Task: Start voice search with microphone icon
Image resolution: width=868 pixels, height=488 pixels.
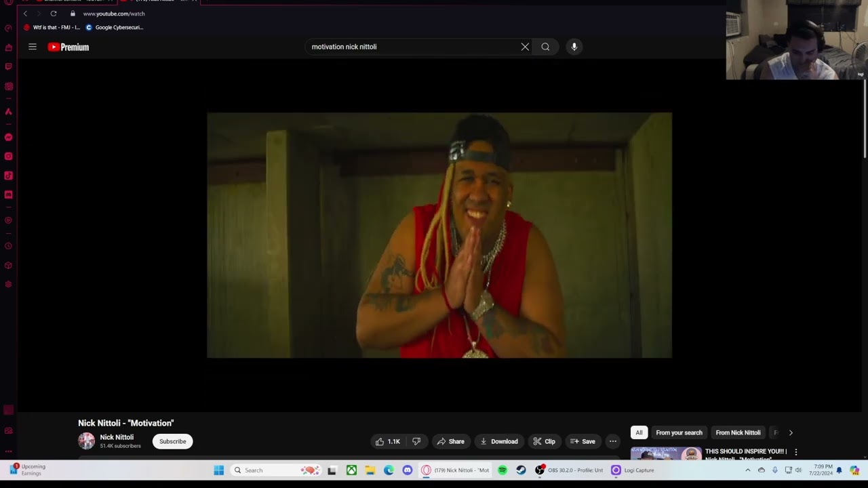Action: [574, 47]
